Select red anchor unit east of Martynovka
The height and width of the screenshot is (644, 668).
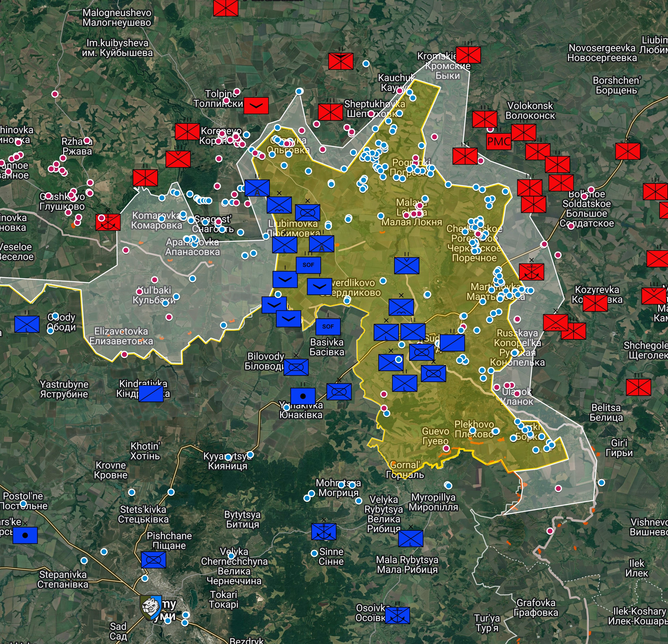coord(531,272)
